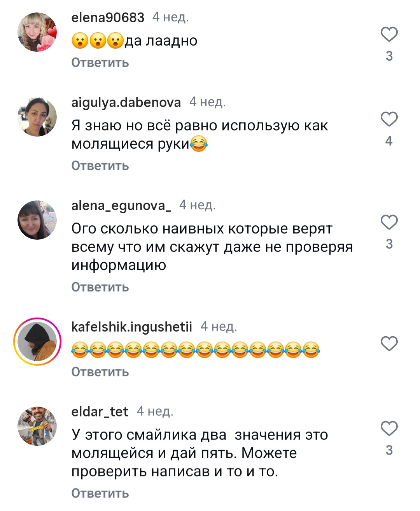Screen dimensions: 420x511
Task: Like aigulya.dabenova's comment with heart icon
Action: coord(389,119)
